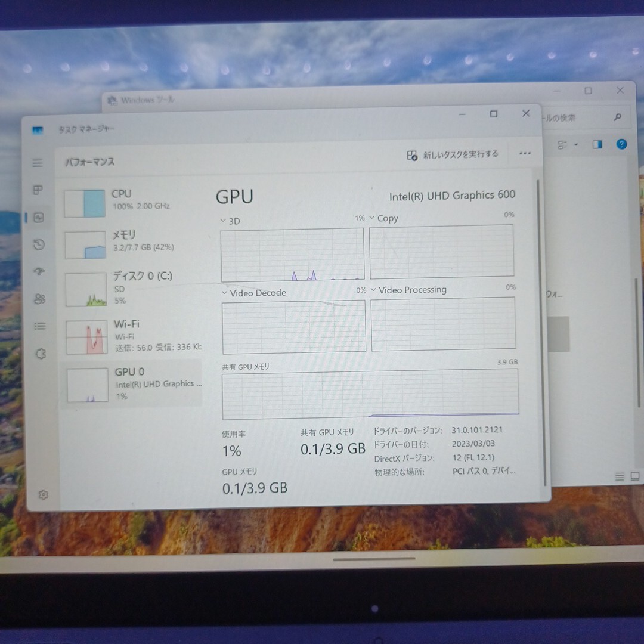Click the ドライバーのバージョン label
The width and height of the screenshot is (644, 644).
pos(407,431)
